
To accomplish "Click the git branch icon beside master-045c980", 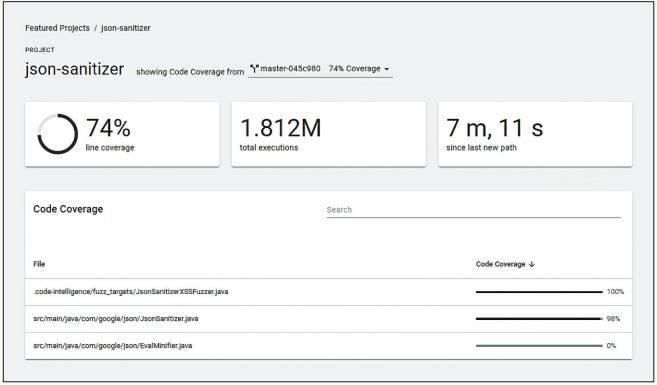I will tap(254, 68).
